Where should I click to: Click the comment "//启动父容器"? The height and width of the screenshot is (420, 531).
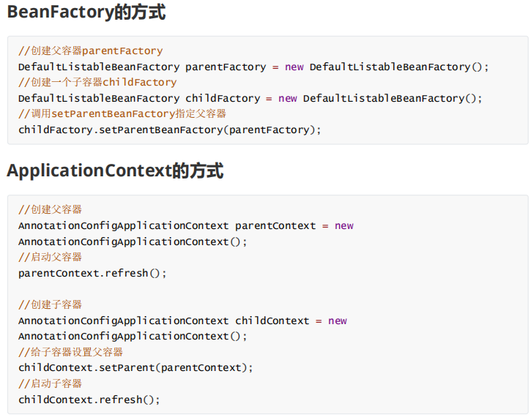[50, 257]
